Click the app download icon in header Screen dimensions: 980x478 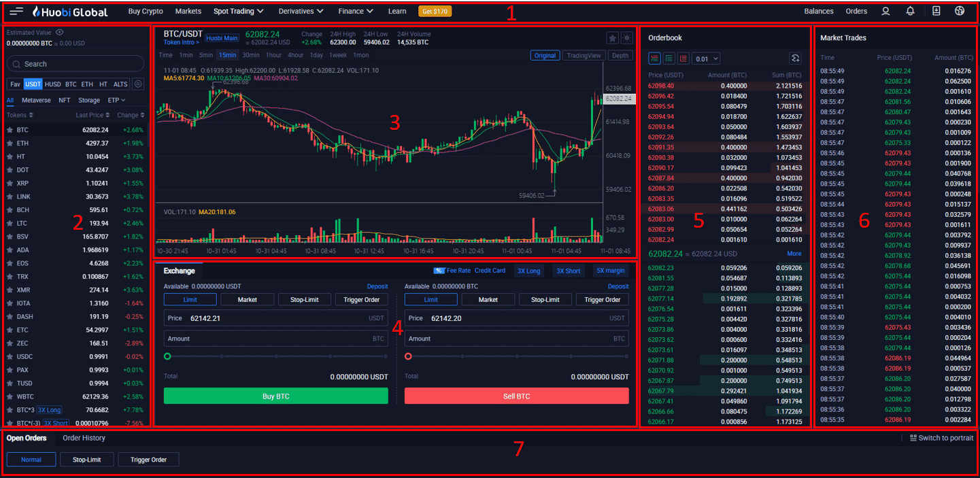pos(936,11)
